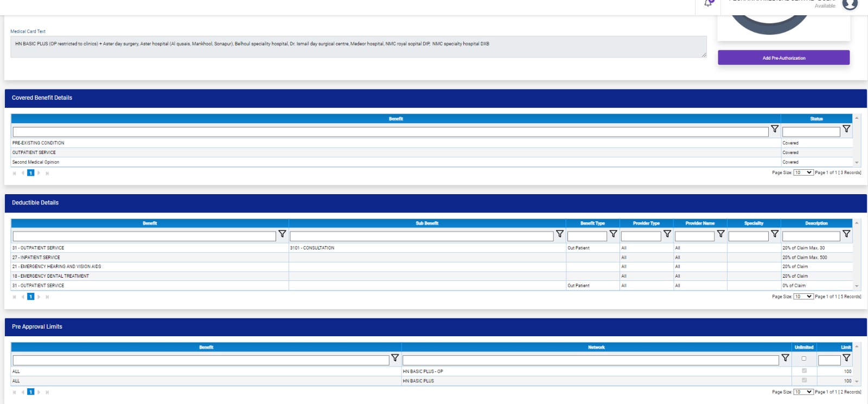The height and width of the screenshot is (404, 868).
Task: Jump to last page in Covered Benefit Details
Action: 47,173
